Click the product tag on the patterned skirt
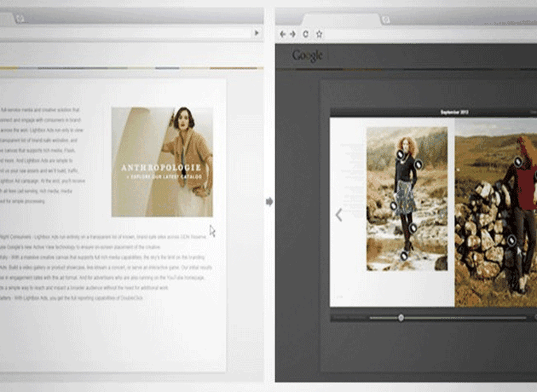 [394, 205]
